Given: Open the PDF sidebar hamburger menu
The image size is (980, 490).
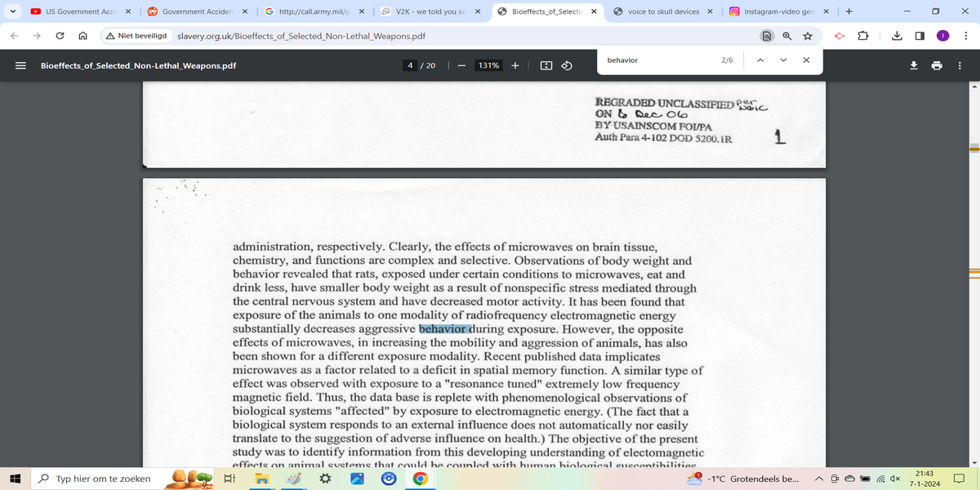Looking at the screenshot, I should click(21, 65).
